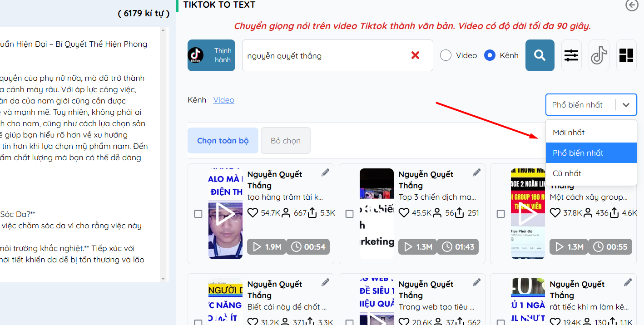644x325 pixels.
Task: Click the description 'tạo hàng trăm tài k...'
Action: pyautogui.click(x=285, y=197)
